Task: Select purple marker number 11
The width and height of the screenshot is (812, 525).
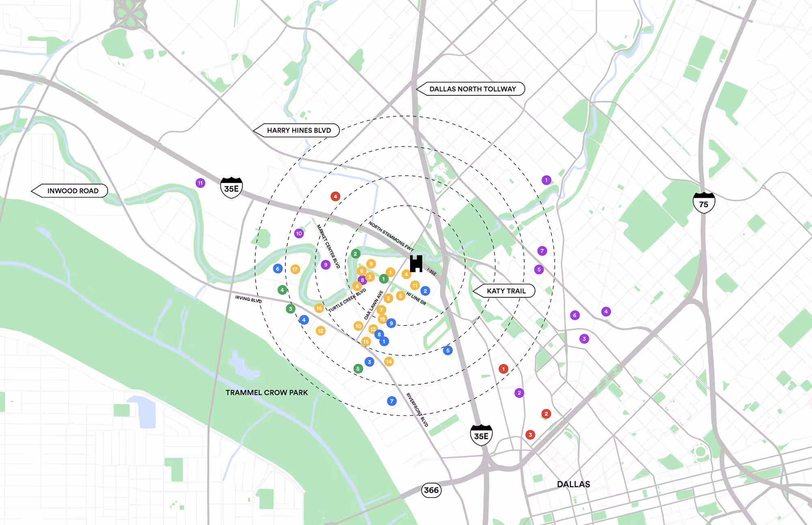Action: (200, 183)
